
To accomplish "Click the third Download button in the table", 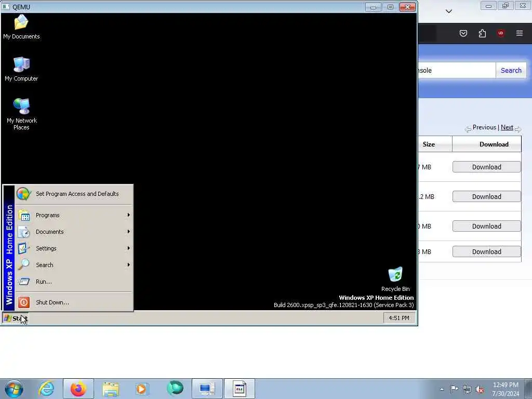I will pyautogui.click(x=486, y=227).
